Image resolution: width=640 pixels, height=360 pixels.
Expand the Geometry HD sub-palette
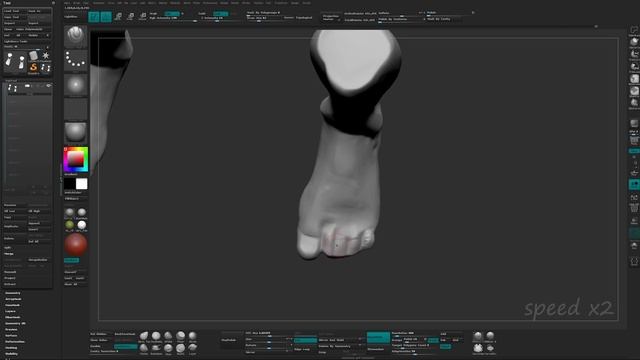pyautogui.click(x=15, y=323)
